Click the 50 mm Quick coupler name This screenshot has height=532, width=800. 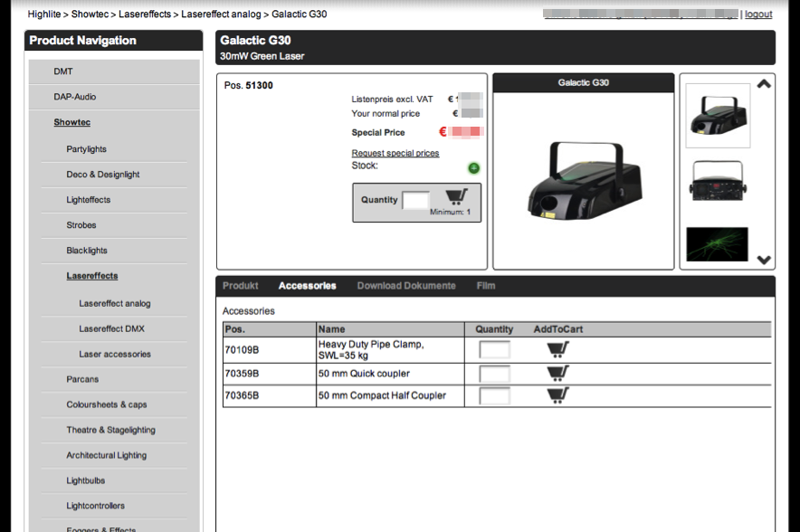(364, 374)
